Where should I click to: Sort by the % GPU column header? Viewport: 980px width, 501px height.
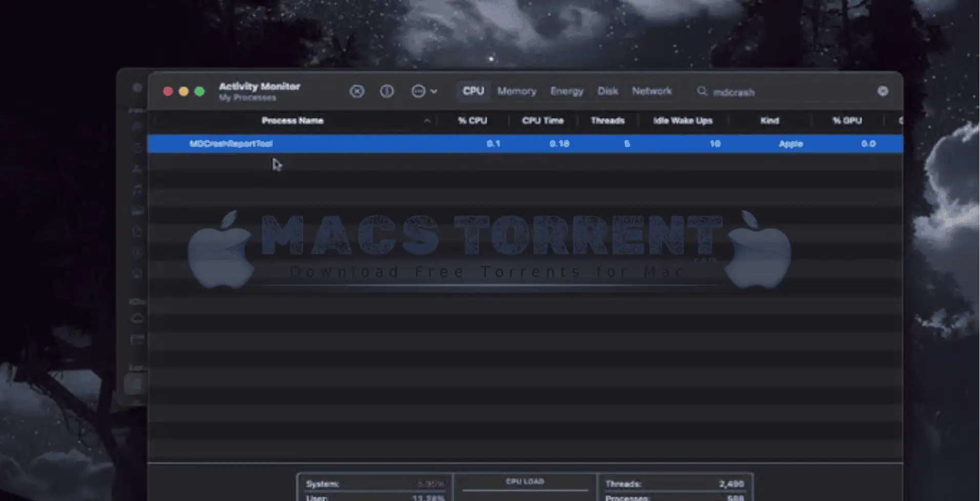pyautogui.click(x=847, y=121)
